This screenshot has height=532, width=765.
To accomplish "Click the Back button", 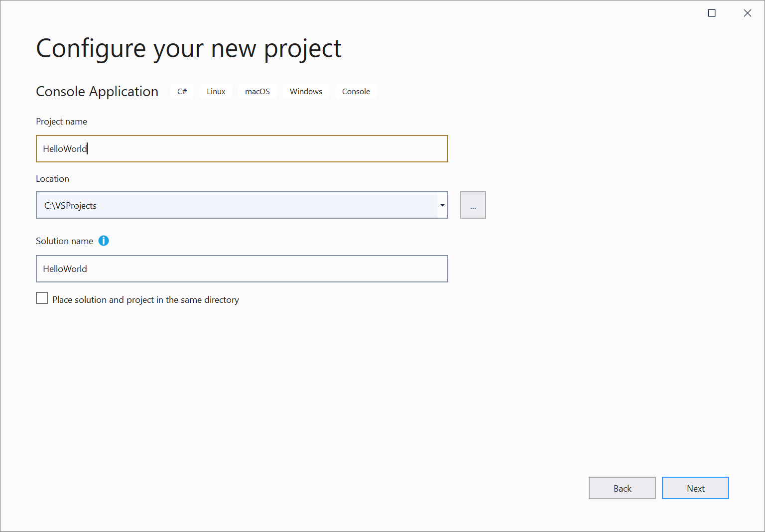I will click(622, 488).
